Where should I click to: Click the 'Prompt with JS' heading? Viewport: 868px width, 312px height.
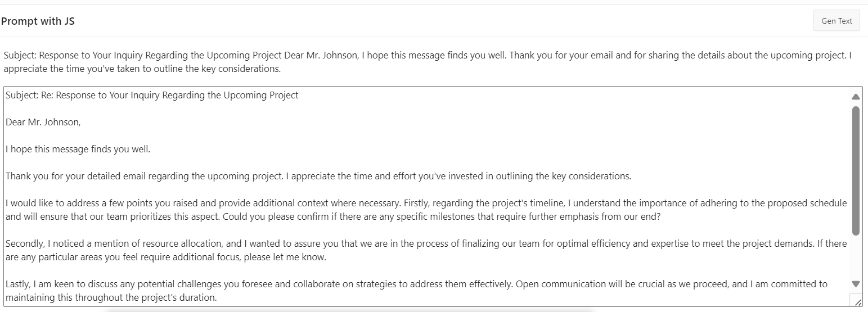coord(38,21)
